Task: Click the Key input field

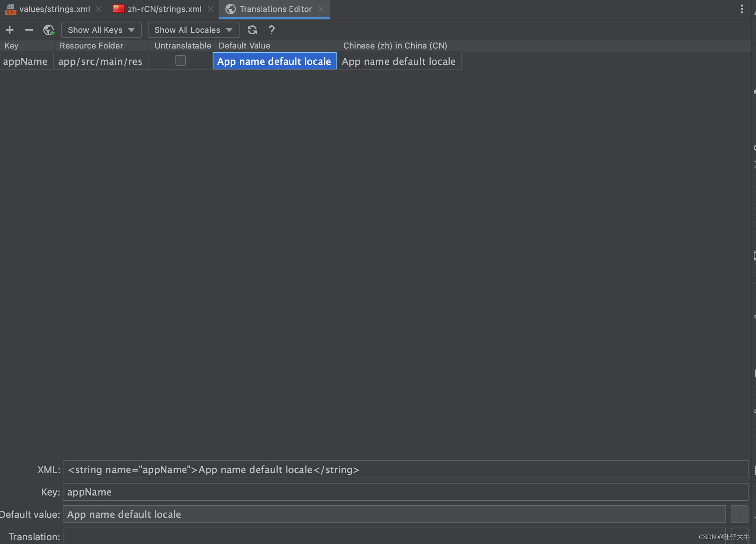Action: coord(405,492)
